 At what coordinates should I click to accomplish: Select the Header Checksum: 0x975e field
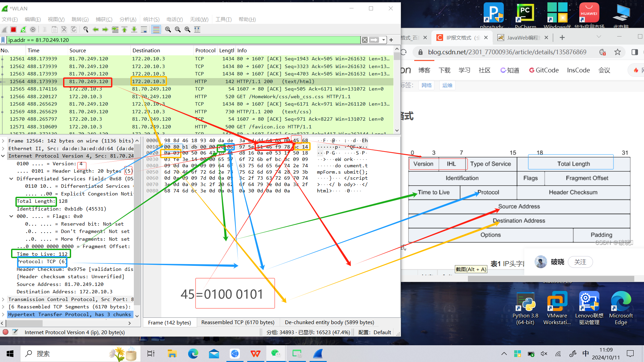point(75,269)
